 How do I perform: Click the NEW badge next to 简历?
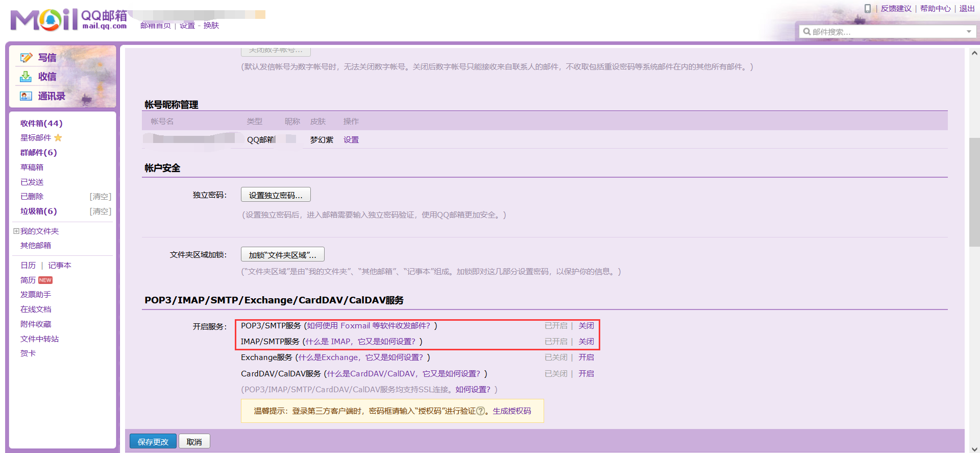click(x=45, y=280)
